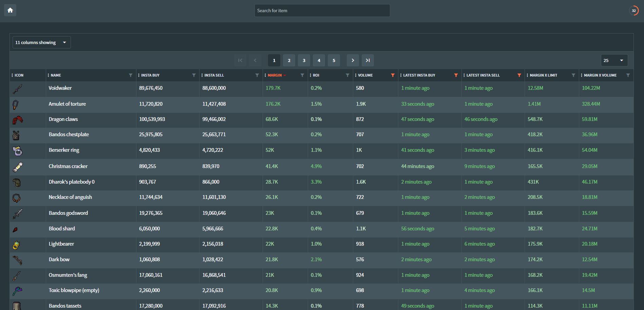644x310 pixels.
Task: Open the Bandos chestplate item name
Action: (x=69, y=135)
